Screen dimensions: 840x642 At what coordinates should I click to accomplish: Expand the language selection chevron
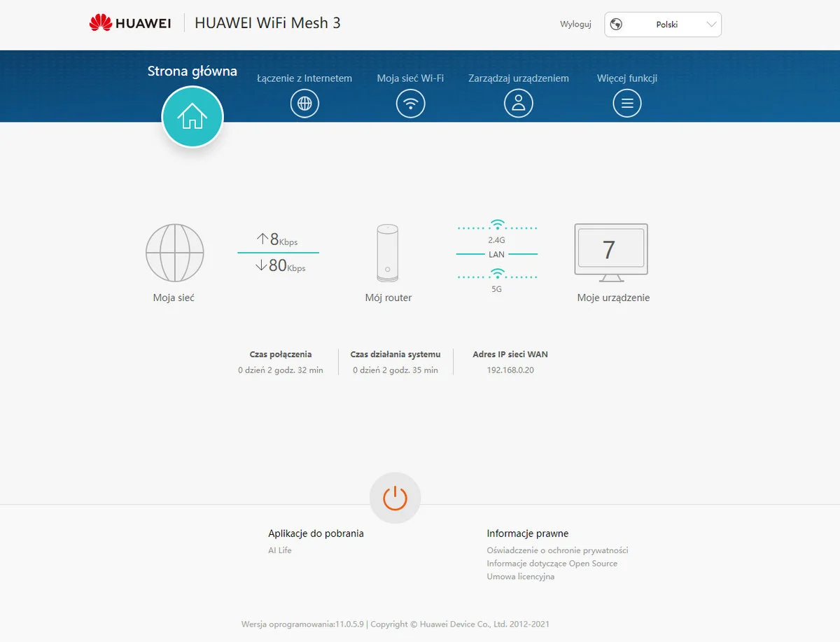click(x=710, y=24)
